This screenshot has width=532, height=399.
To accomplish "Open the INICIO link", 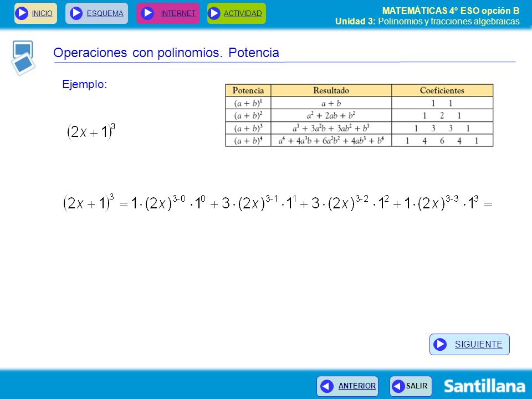I will (42, 13).
